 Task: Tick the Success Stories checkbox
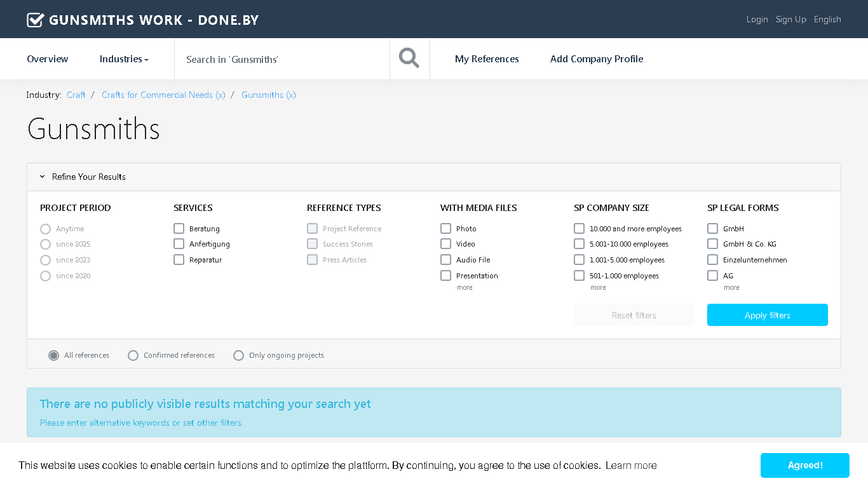coord(312,244)
